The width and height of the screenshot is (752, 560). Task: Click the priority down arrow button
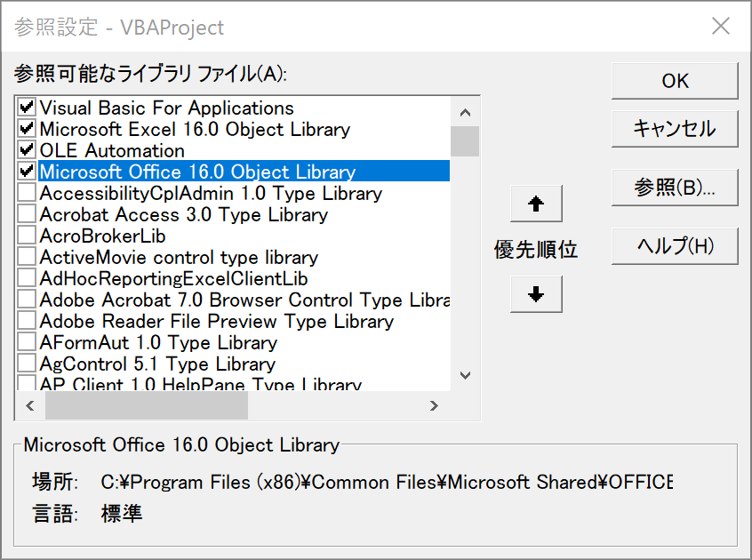[x=536, y=294]
